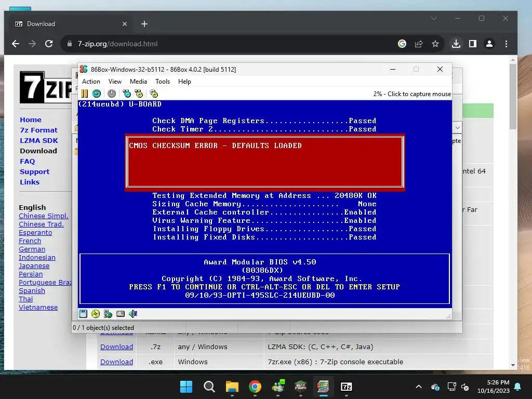532x399 pixels.
Task: Download the .7z LZMA SDK file
Action: point(116,347)
